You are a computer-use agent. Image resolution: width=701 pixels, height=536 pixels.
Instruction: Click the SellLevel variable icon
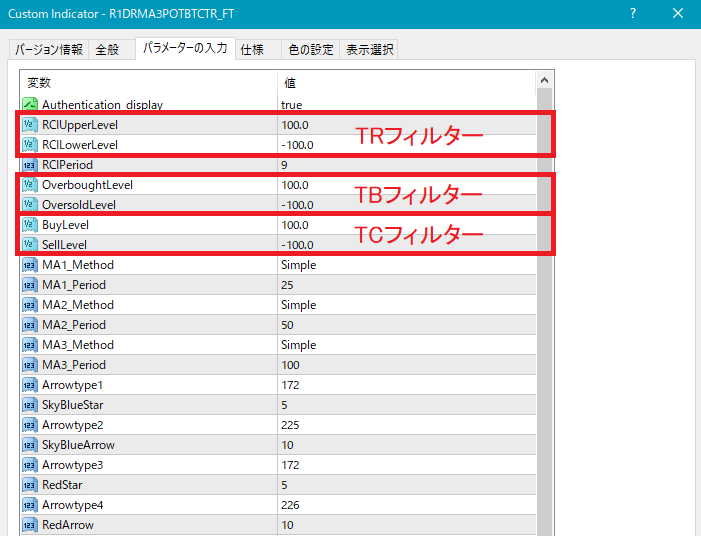[x=30, y=245]
